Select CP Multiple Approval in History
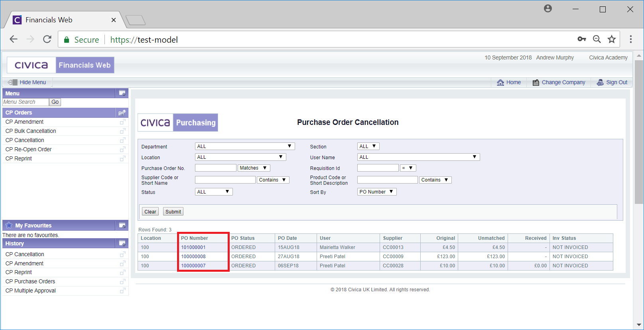Image resolution: width=644 pixels, height=330 pixels. coord(31,290)
